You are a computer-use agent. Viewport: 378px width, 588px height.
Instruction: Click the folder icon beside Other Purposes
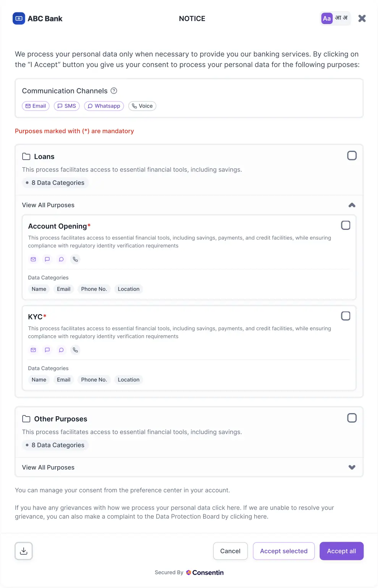(26, 419)
